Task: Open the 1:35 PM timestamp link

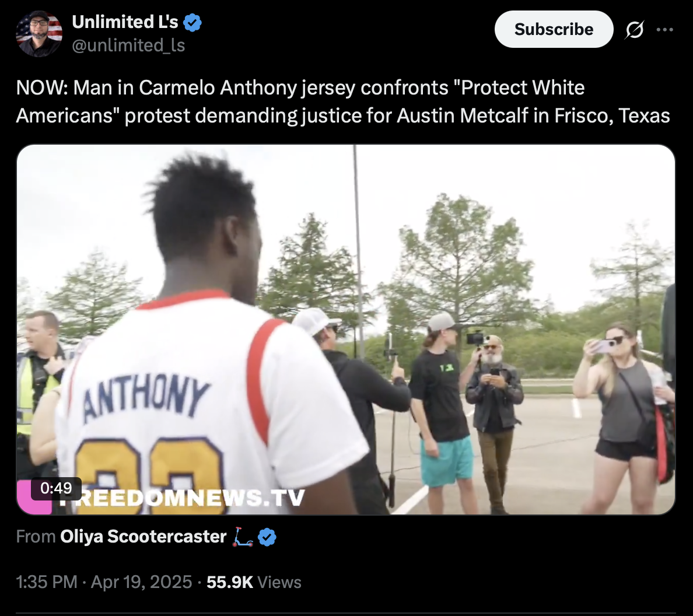Action: 47,582
